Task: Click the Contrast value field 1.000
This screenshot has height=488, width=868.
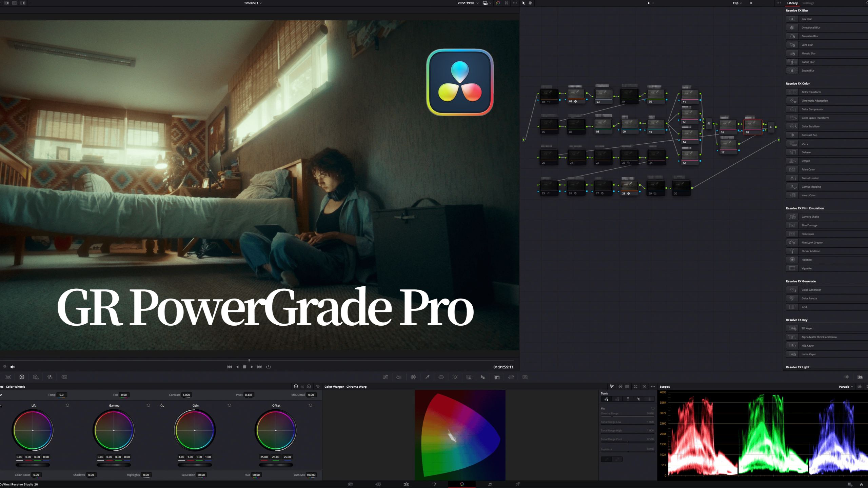Action: 186,395
